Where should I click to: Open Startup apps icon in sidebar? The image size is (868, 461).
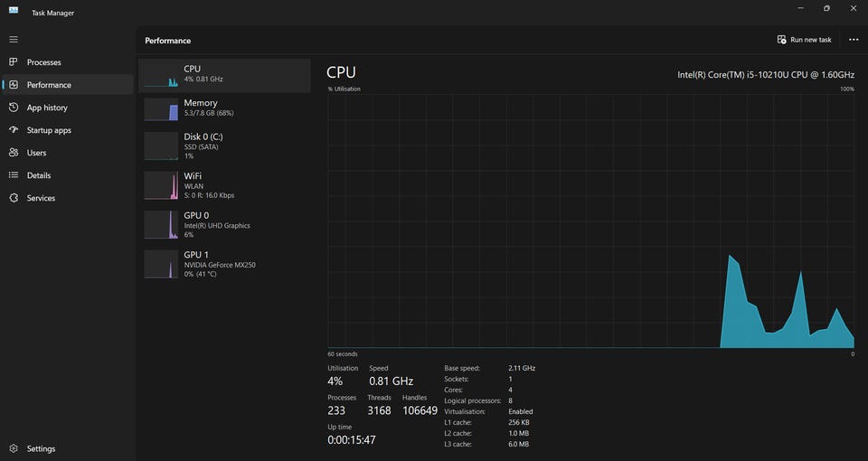[x=14, y=130]
